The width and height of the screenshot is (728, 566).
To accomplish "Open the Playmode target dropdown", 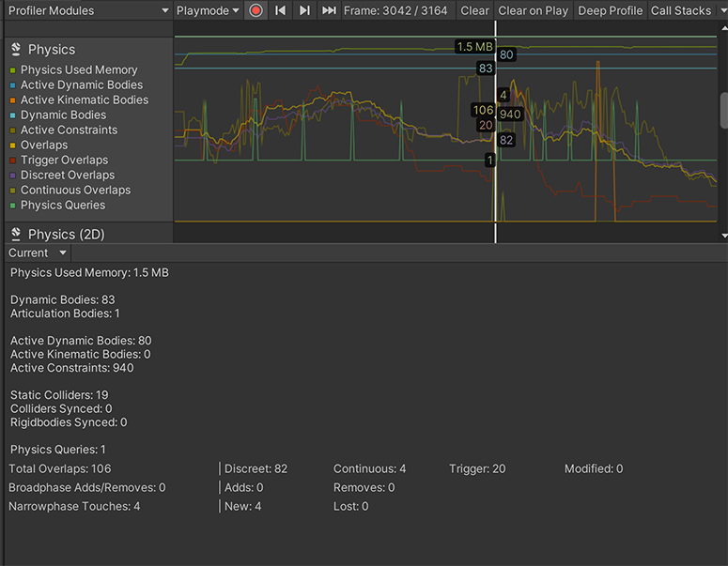I will pyautogui.click(x=208, y=10).
